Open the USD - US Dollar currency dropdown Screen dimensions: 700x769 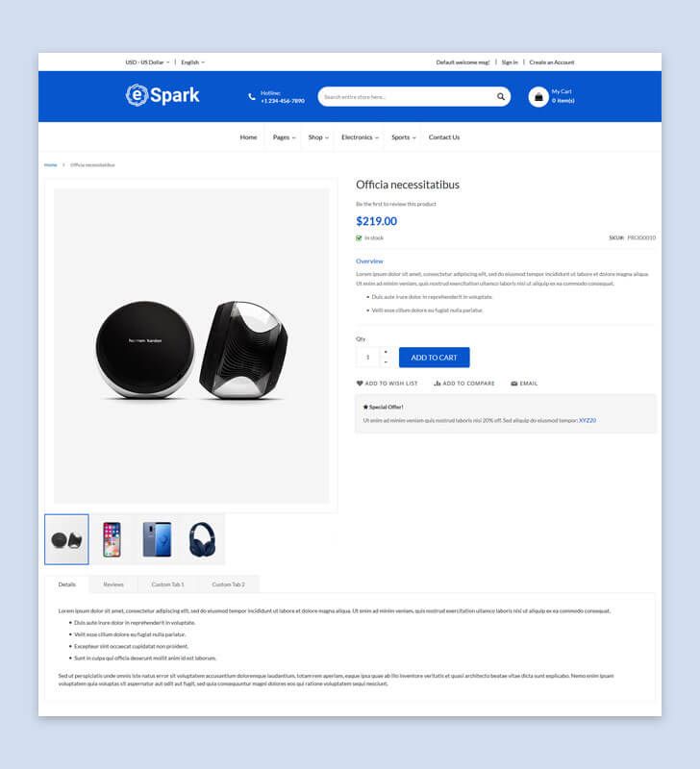click(147, 62)
